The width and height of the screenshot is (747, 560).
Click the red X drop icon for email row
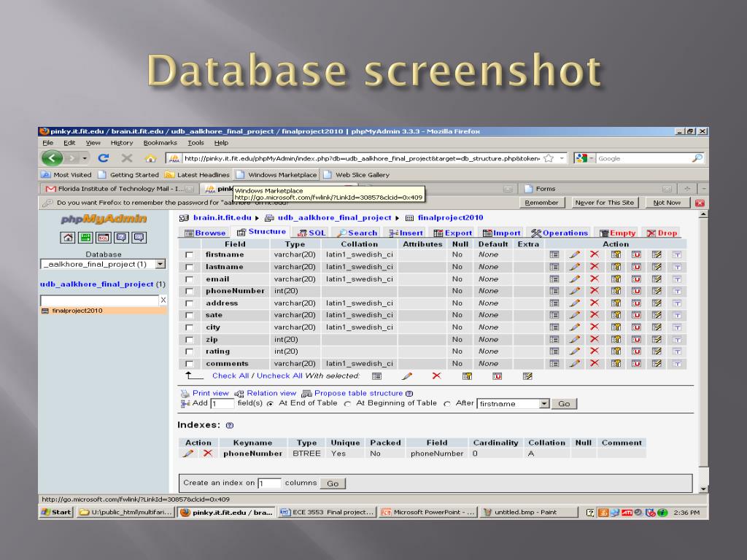click(x=595, y=279)
